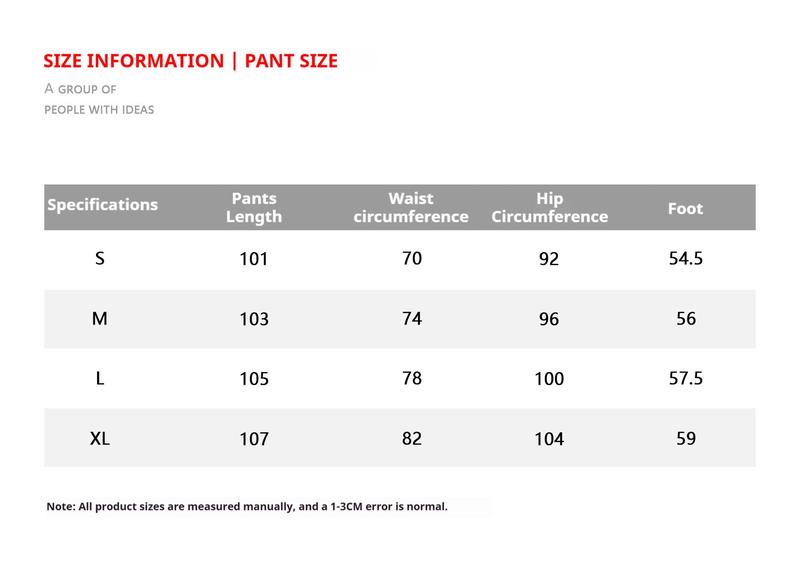Select the Foot column header
This screenshot has height=565, width=800.
pyautogui.click(x=685, y=209)
